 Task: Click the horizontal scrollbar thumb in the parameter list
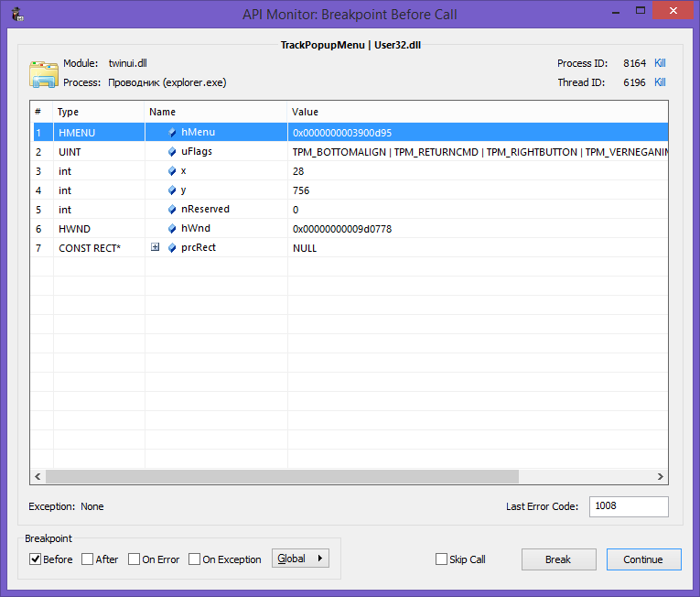[282, 476]
